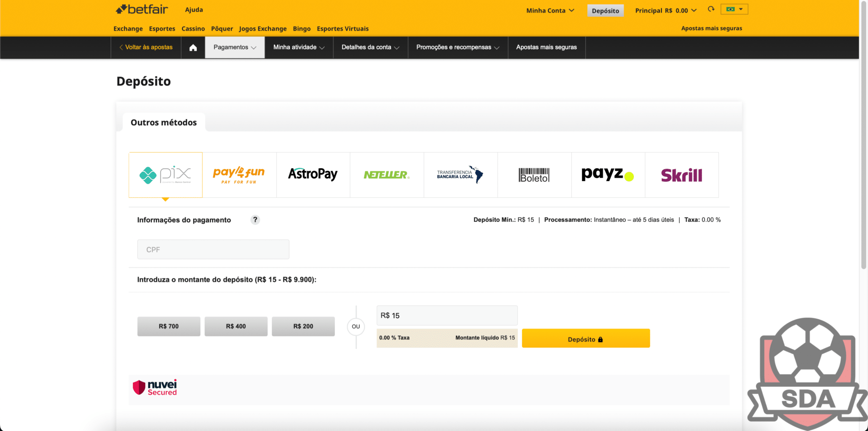
Task: Focus the CPF input field
Action: point(213,249)
